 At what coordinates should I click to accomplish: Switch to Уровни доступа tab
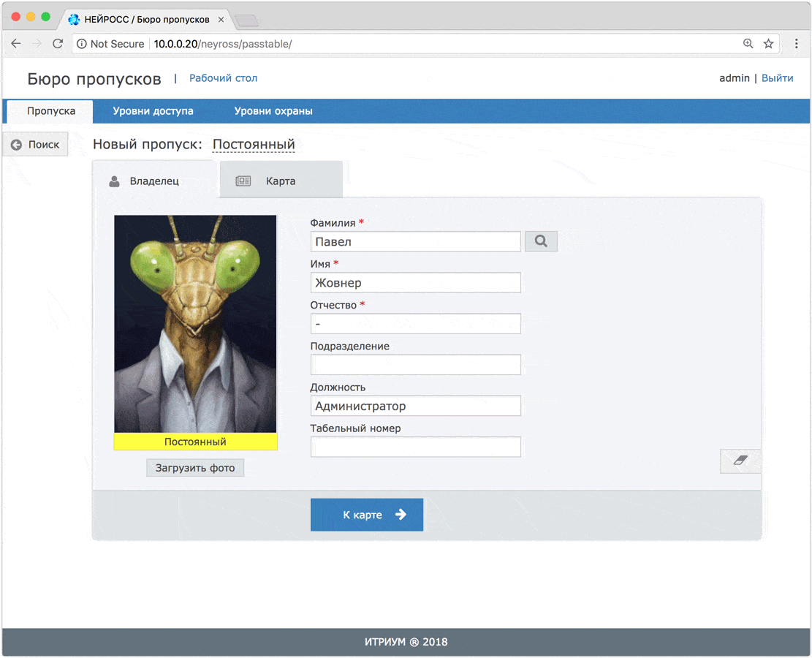click(153, 111)
